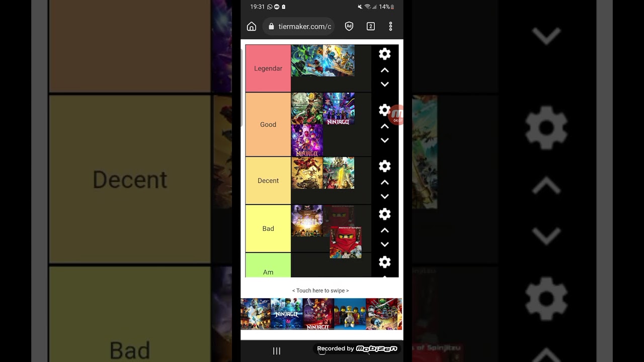Tap the 19:31 clock in status bar

click(257, 7)
